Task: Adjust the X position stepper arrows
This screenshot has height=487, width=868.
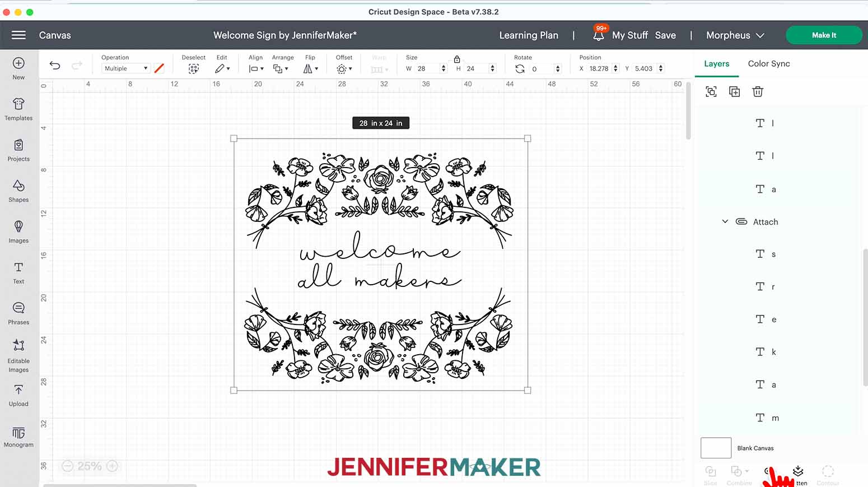Action: click(615, 68)
